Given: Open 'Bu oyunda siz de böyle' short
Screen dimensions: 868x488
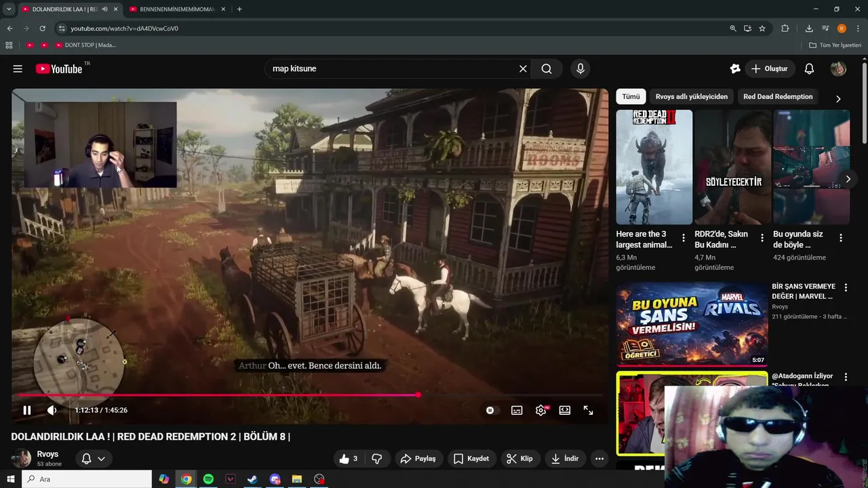Looking at the screenshot, I should tap(811, 167).
